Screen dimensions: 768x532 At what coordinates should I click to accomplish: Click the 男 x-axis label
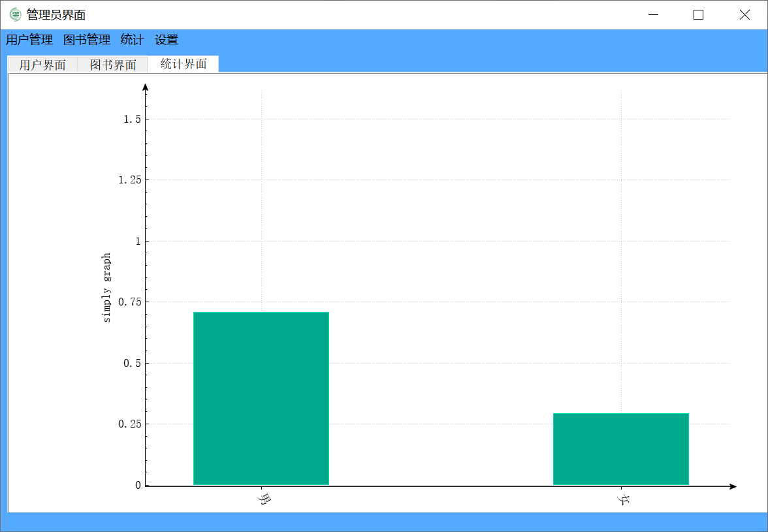tap(265, 499)
